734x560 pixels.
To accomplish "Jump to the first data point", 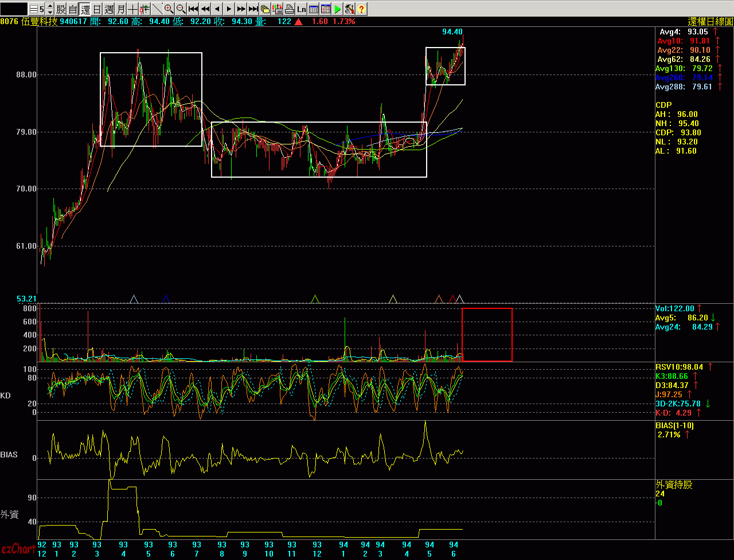I will click(x=193, y=9).
